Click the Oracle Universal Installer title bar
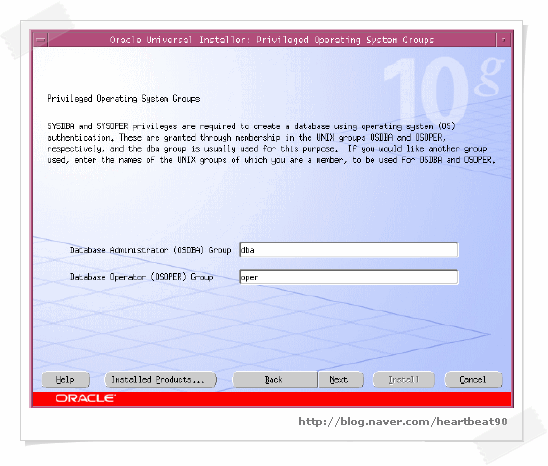Viewport: 548px width, 466px height. point(272,40)
